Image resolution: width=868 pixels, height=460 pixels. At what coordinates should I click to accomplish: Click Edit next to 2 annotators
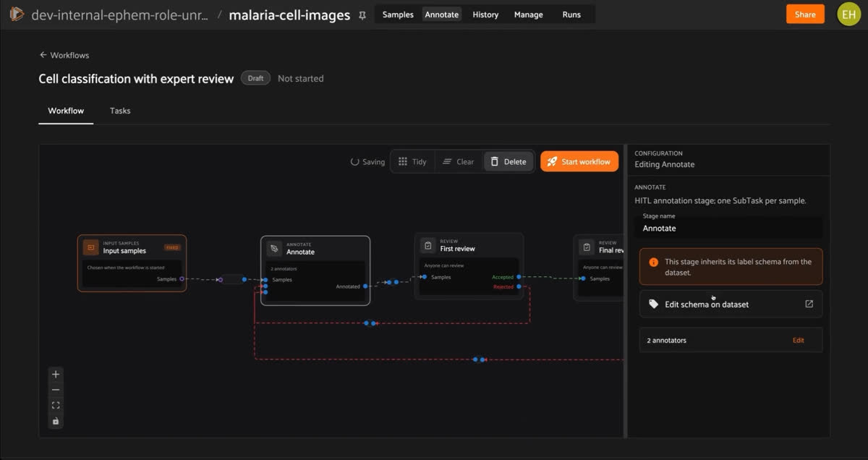799,340
